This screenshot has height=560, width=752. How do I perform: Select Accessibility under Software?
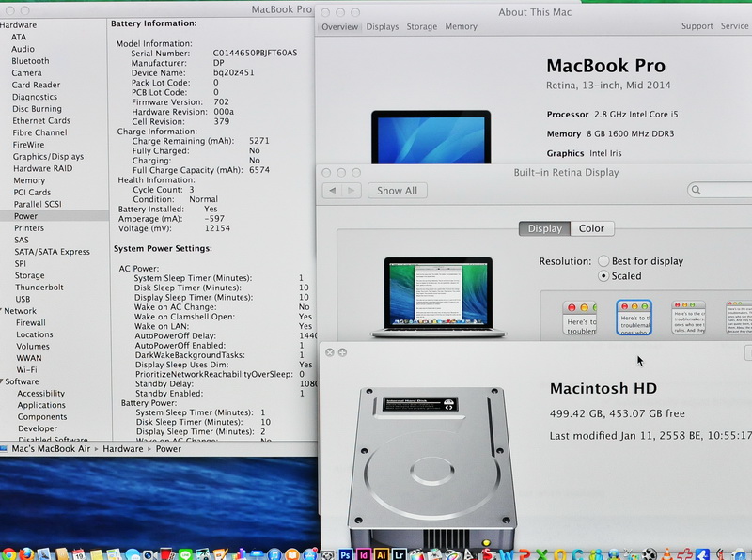click(40, 393)
